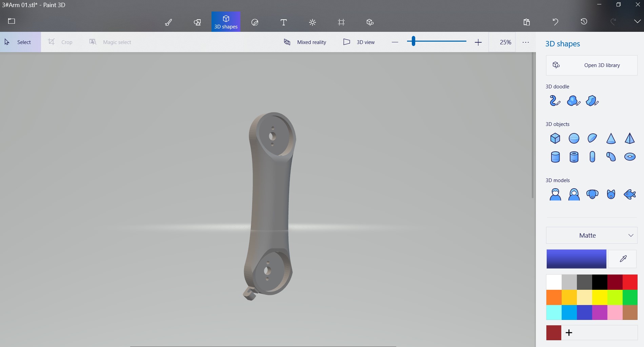Pick a color with the eyedropper

623,259
